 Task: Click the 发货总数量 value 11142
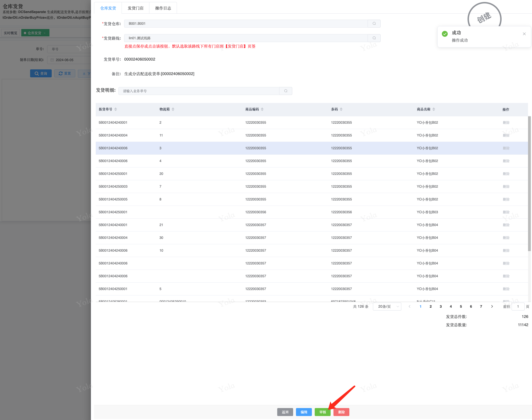point(523,325)
